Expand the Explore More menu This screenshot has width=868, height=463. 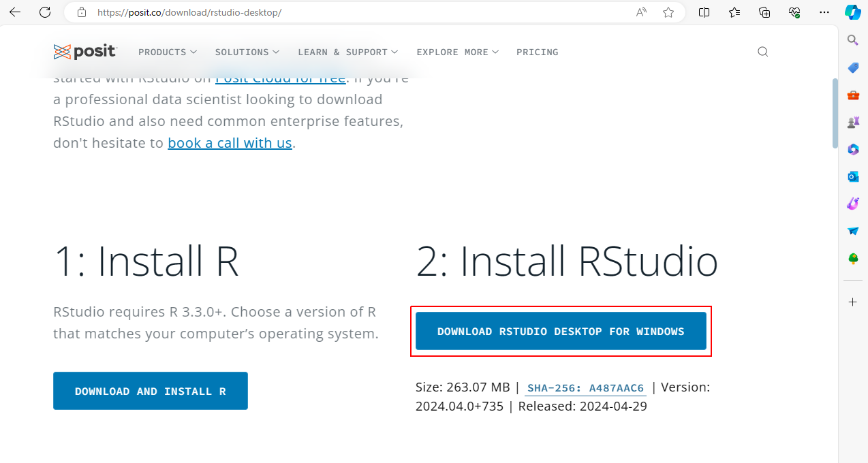458,52
